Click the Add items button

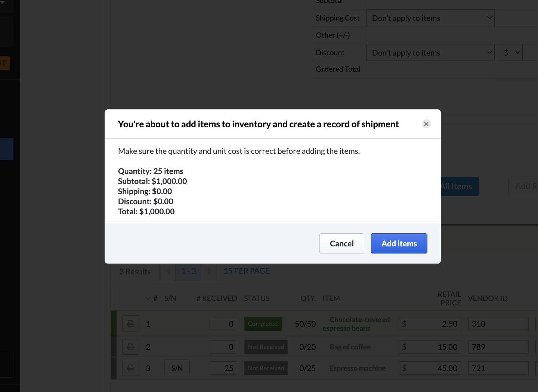[x=399, y=243]
